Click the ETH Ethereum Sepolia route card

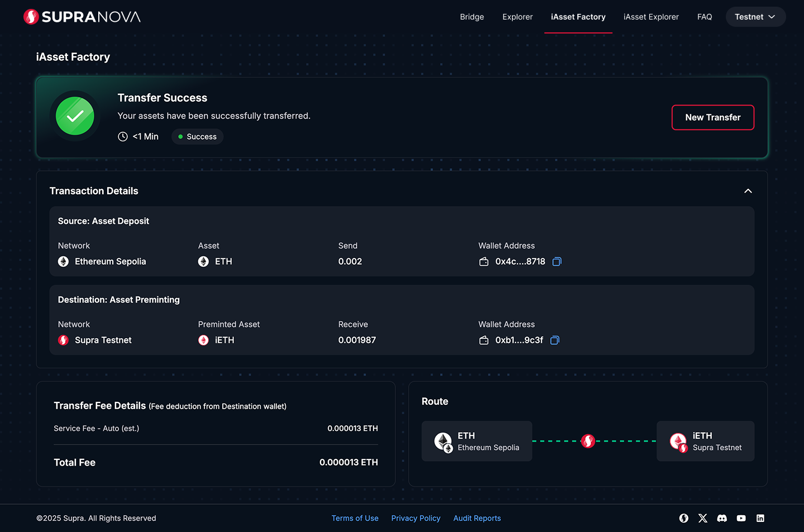pyautogui.click(x=477, y=441)
